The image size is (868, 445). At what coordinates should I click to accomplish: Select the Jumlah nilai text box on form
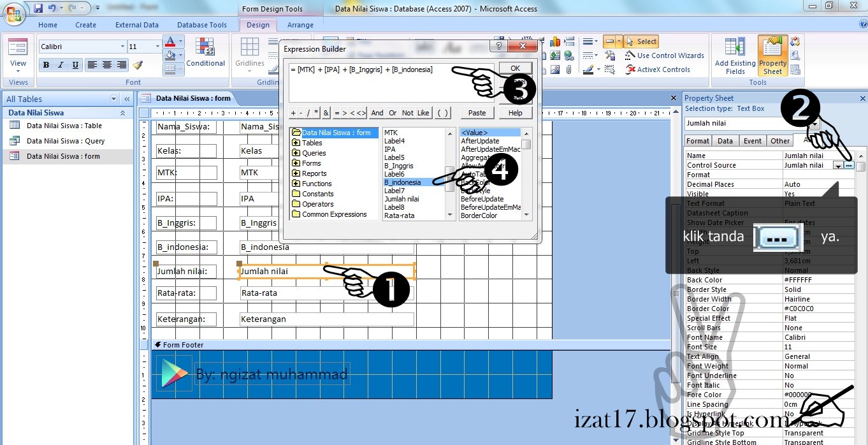click(x=327, y=271)
